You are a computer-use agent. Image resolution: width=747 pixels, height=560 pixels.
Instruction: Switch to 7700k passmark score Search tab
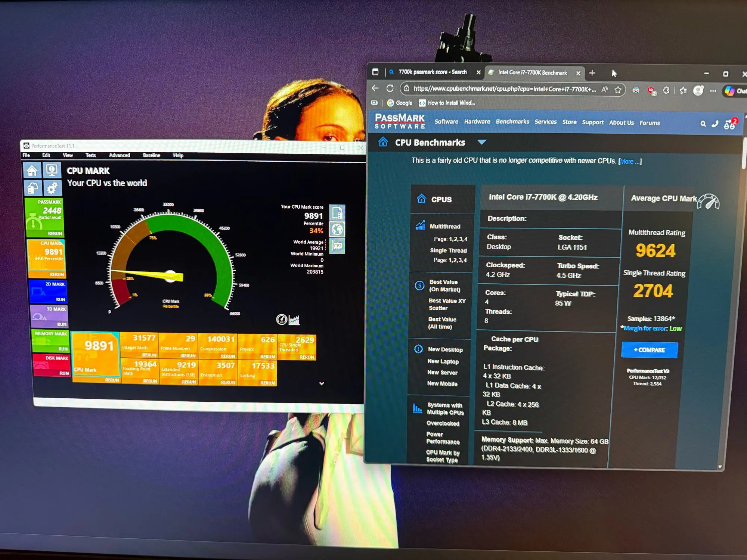[x=432, y=72]
